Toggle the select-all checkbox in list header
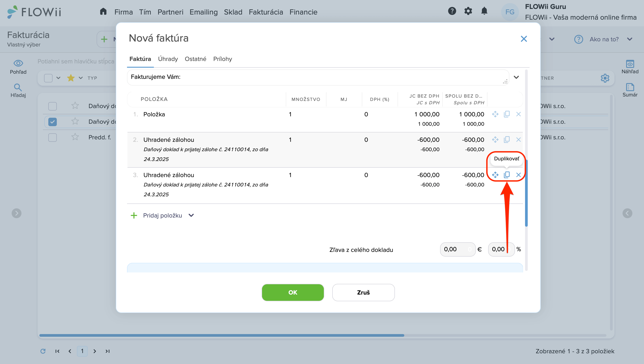 tap(48, 78)
